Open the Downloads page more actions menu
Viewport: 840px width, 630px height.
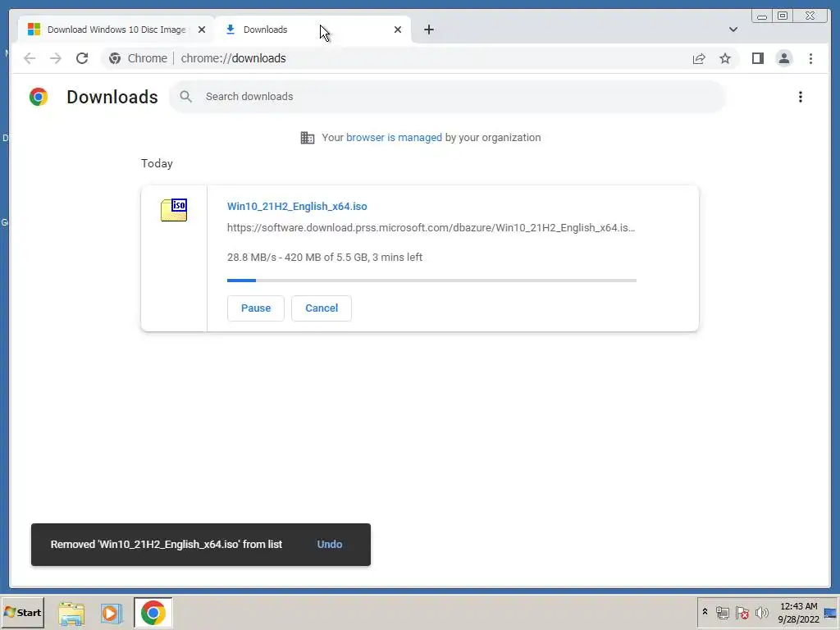(x=801, y=97)
